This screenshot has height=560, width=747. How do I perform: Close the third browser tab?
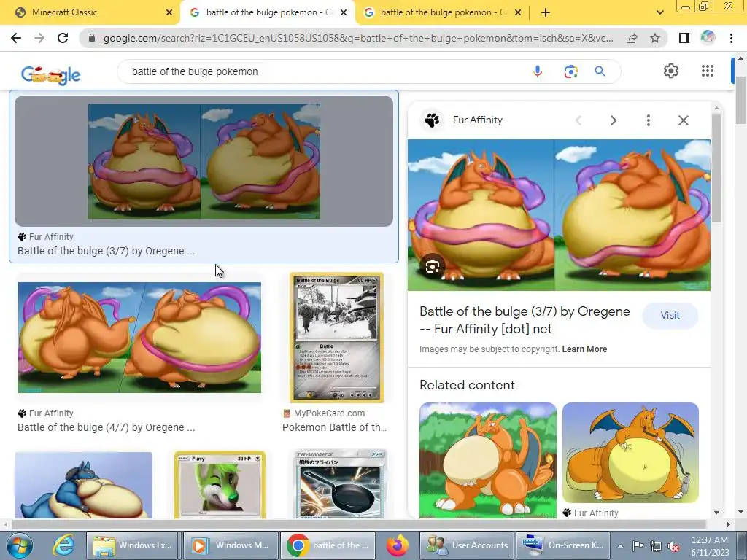pyautogui.click(x=518, y=12)
